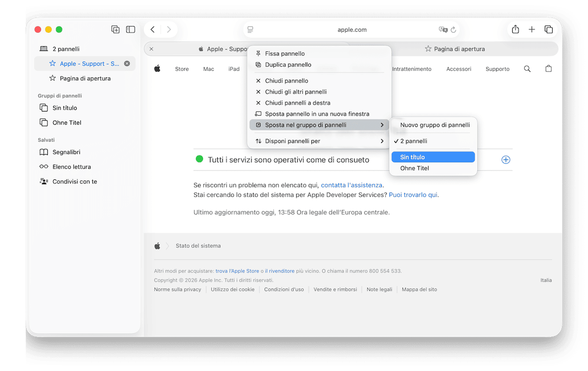
Task: Open Segnalibri in the sidebar
Action: [x=85, y=152]
